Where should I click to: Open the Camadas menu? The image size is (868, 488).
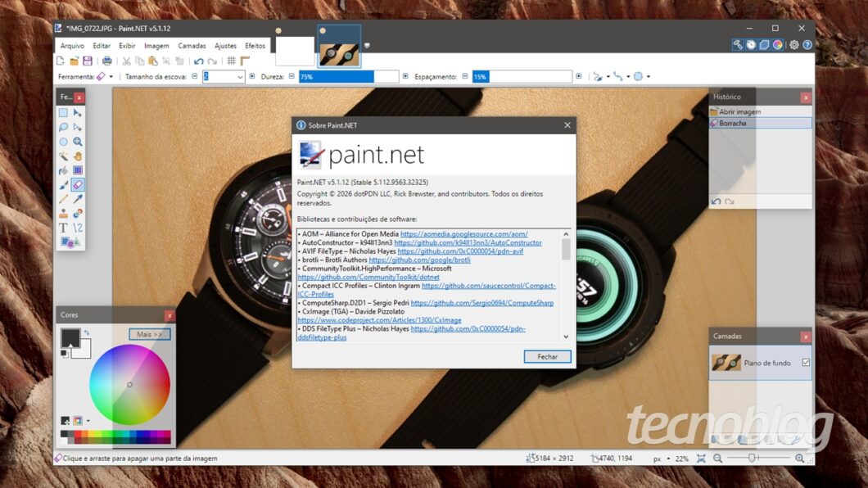pos(192,46)
